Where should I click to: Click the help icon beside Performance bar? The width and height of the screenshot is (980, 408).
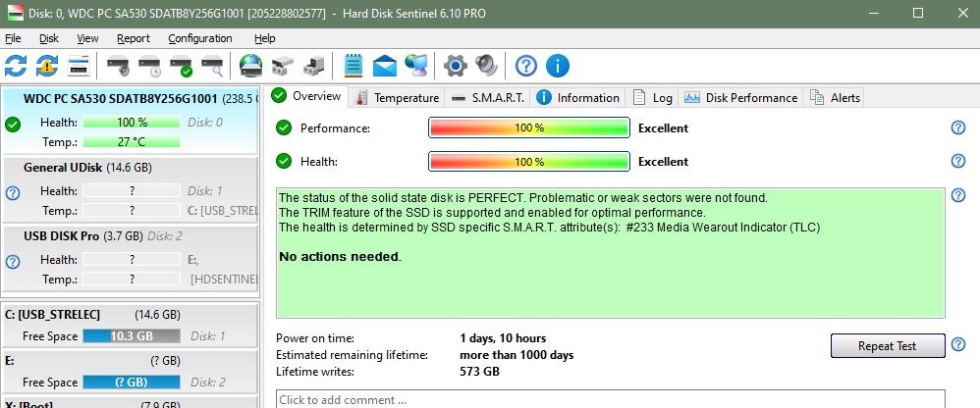pyautogui.click(x=958, y=127)
